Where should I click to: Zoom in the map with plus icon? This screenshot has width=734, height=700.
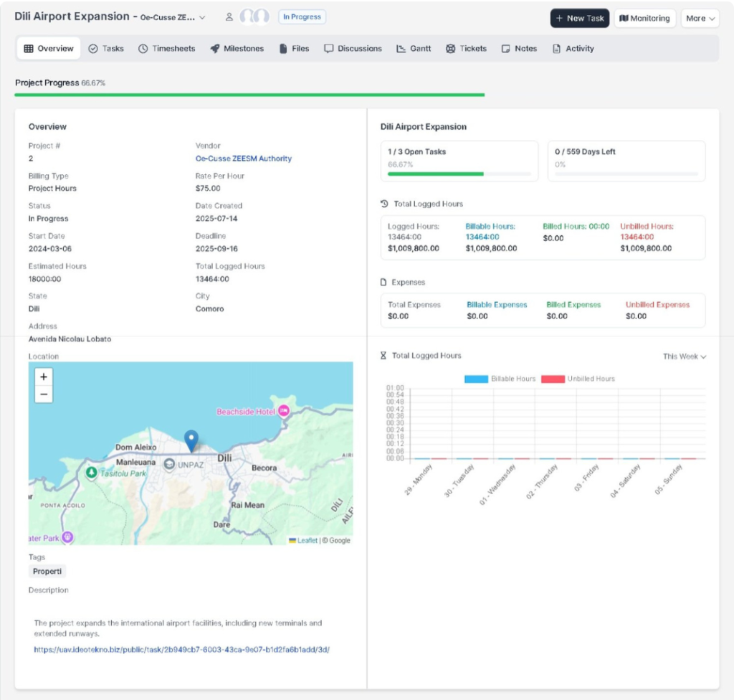click(x=44, y=377)
